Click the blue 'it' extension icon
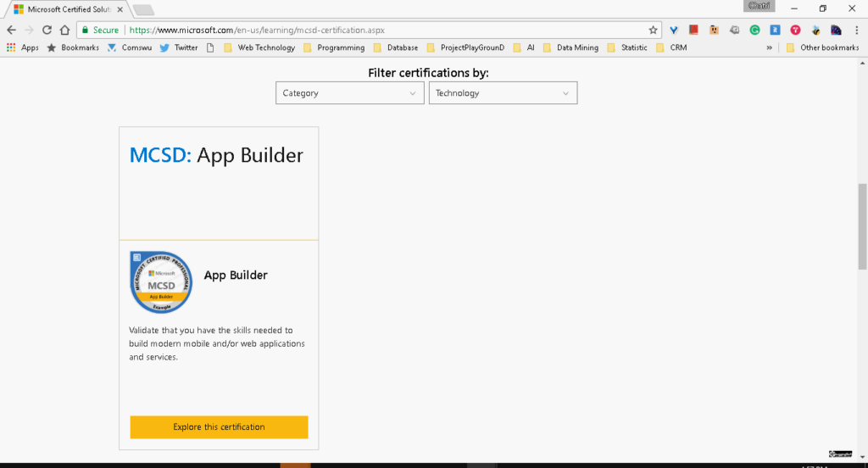 (775, 30)
